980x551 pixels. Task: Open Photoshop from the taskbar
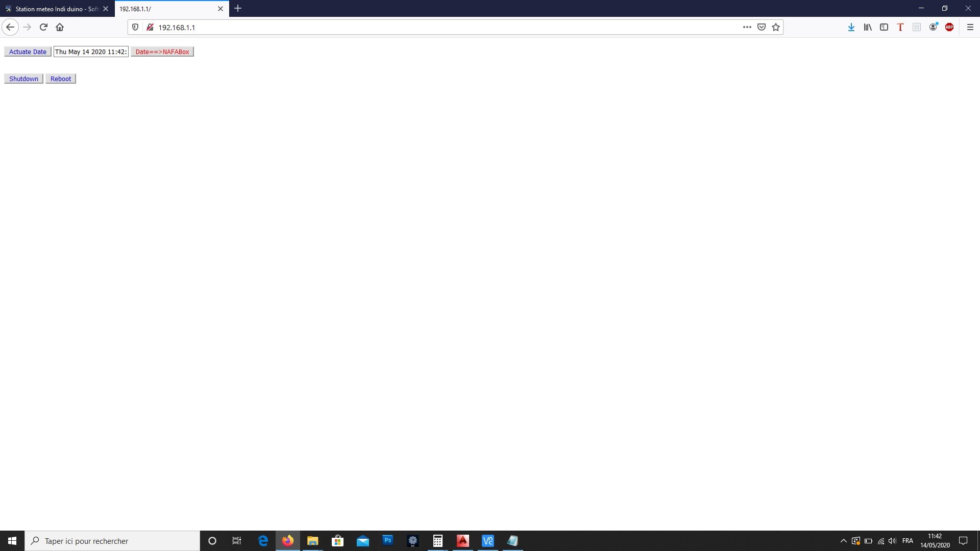[388, 541]
